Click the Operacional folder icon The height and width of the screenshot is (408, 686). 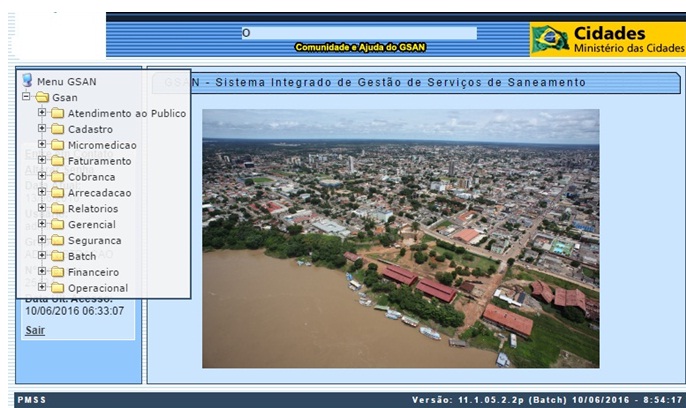(x=57, y=289)
